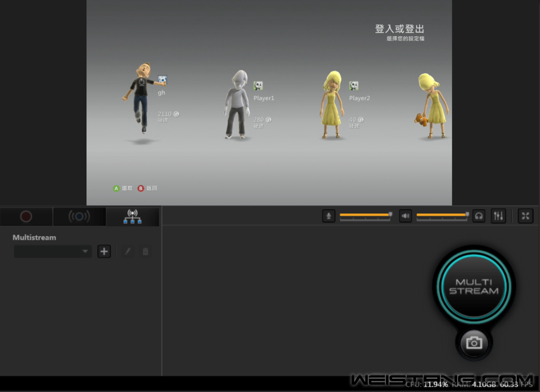The width and height of the screenshot is (540, 392).
Task: Take a snapshot with camera button
Action: 474,343
